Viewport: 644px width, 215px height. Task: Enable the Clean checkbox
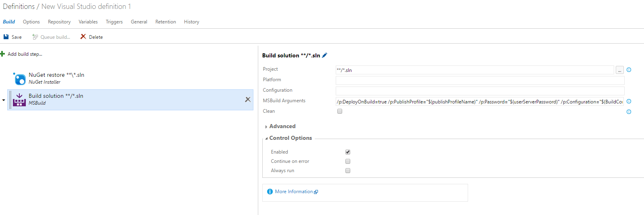tap(340, 111)
